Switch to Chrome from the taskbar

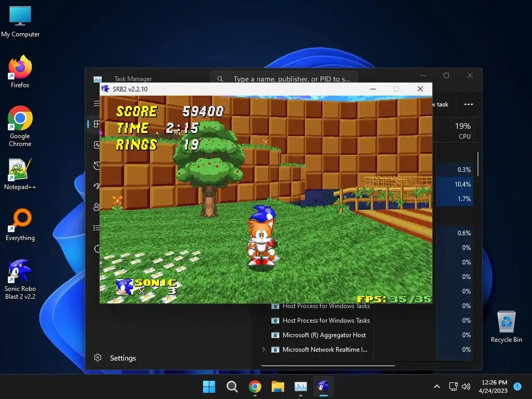(255, 387)
